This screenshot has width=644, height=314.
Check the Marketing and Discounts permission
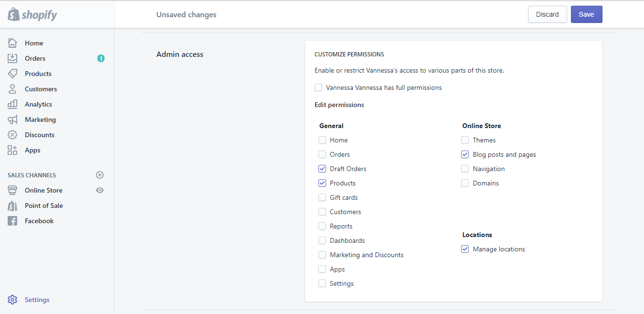[322, 255]
